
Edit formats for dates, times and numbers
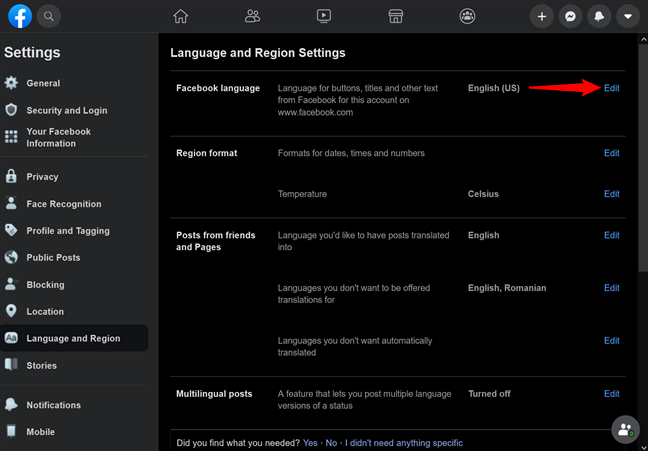click(612, 153)
